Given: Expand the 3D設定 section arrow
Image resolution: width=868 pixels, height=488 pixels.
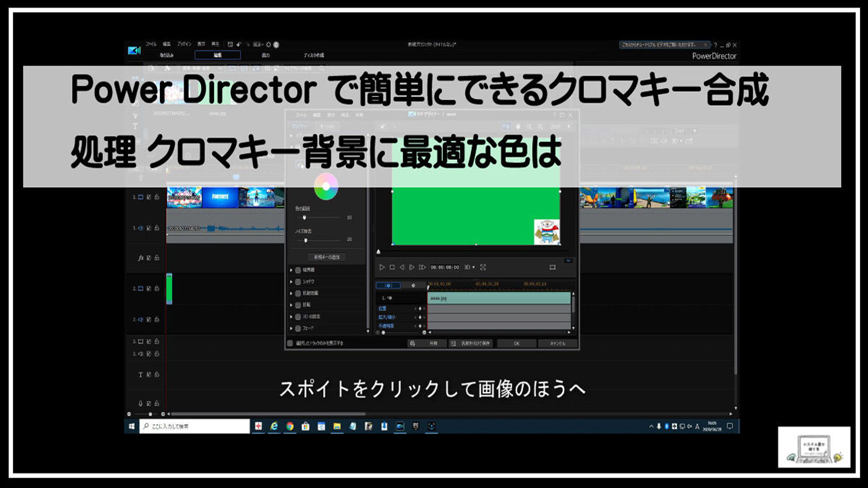Looking at the screenshot, I should click(291, 317).
